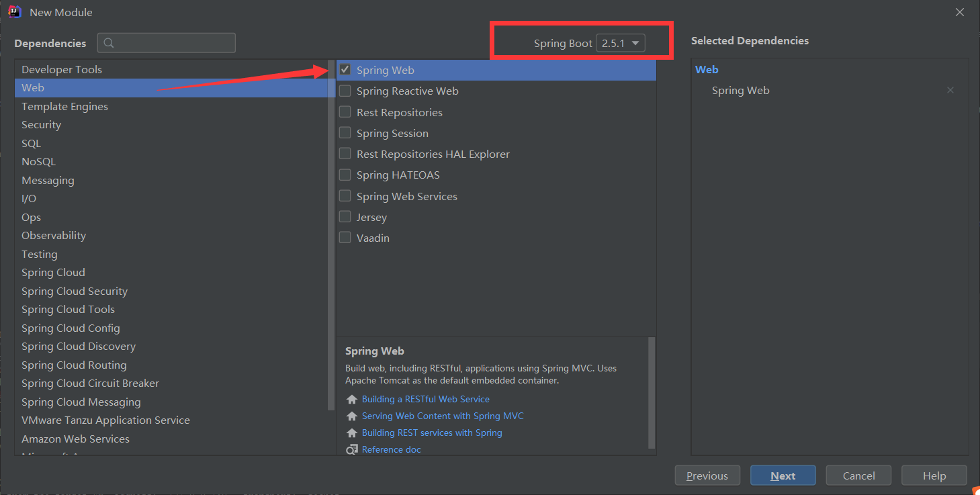Click the search magnifier icon in Dependencies field
This screenshot has height=495, width=980.
(109, 43)
